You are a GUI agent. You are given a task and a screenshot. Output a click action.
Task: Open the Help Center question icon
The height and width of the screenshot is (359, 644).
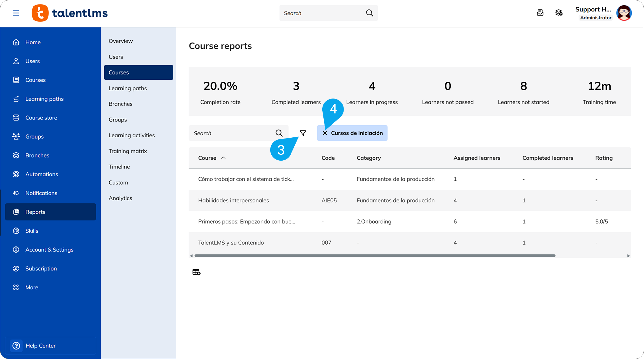click(x=16, y=346)
